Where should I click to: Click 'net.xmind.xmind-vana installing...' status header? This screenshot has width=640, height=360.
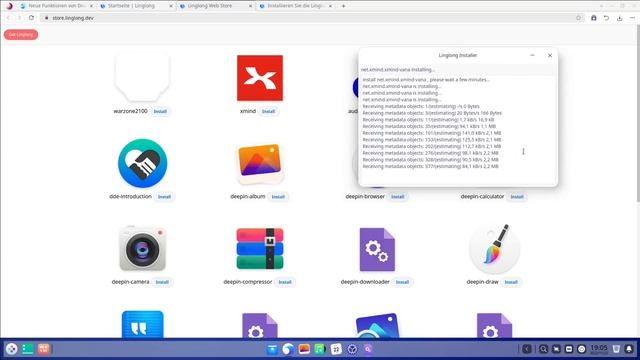point(398,70)
